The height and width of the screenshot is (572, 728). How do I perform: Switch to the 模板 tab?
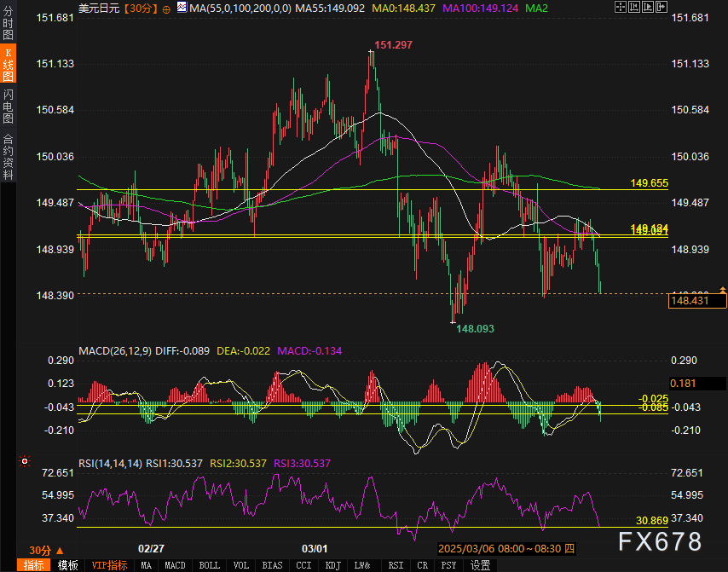[68, 565]
